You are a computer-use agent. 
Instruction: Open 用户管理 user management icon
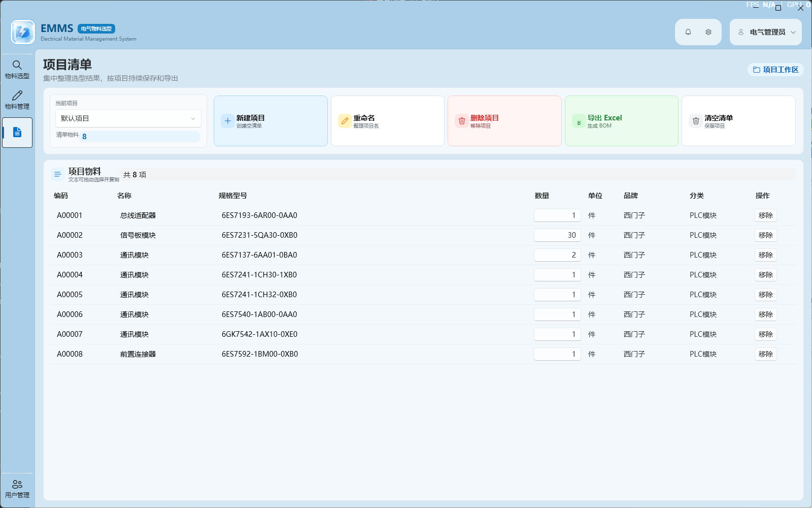(x=17, y=489)
